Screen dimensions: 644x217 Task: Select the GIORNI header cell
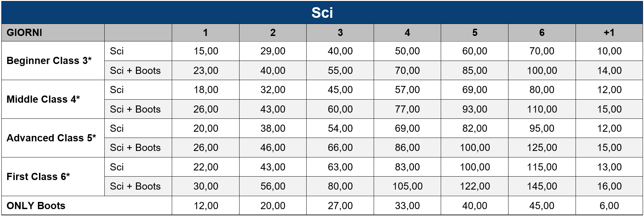(x=53, y=33)
